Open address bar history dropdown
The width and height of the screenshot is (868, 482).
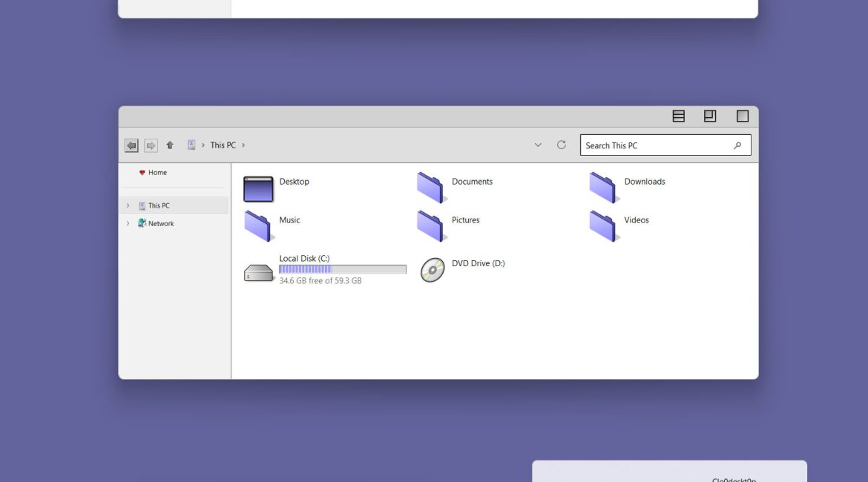[x=538, y=145]
